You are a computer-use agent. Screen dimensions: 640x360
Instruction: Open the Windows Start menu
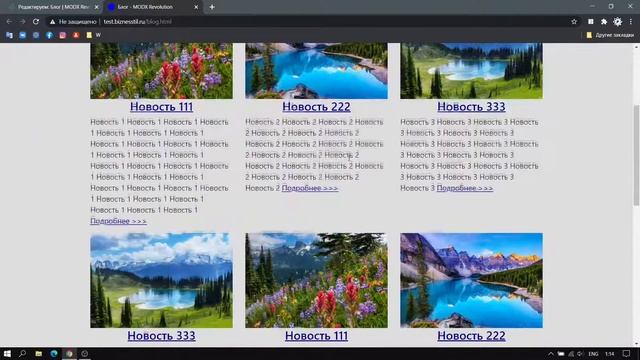coord(7,353)
